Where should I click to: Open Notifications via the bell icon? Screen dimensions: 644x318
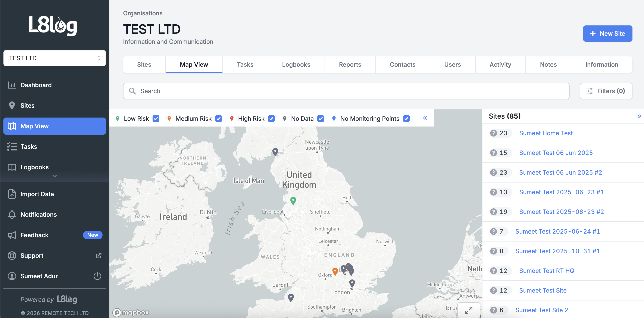pos(12,215)
